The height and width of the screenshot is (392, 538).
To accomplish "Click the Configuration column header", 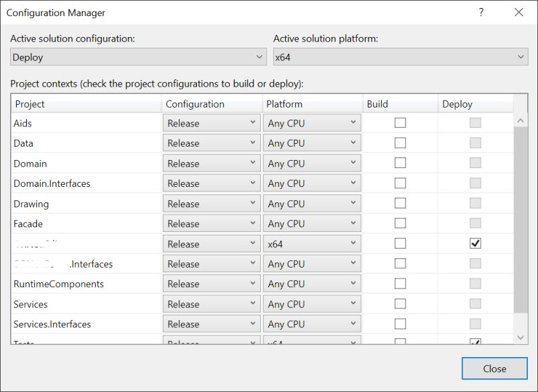I will click(x=212, y=104).
